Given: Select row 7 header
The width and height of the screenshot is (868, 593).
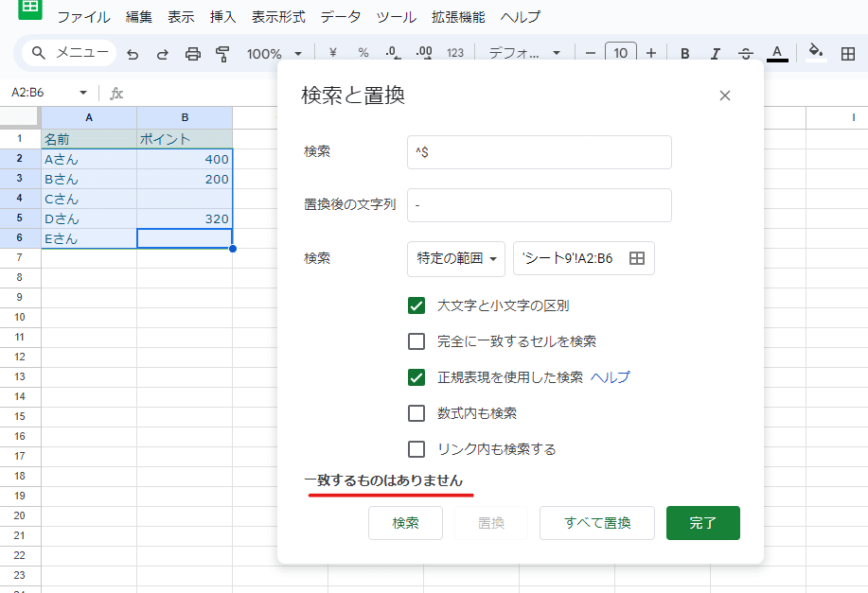Looking at the screenshot, I should (x=20, y=258).
